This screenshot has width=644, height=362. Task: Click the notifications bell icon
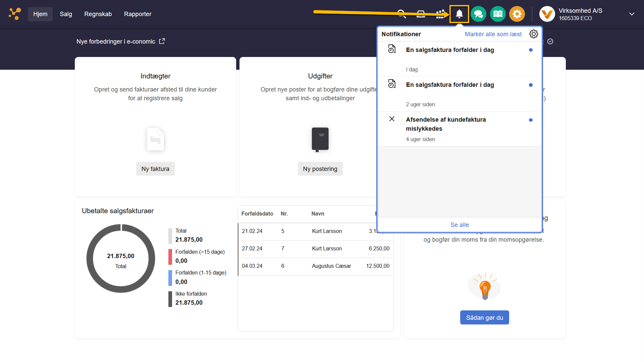[x=459, y=14]
